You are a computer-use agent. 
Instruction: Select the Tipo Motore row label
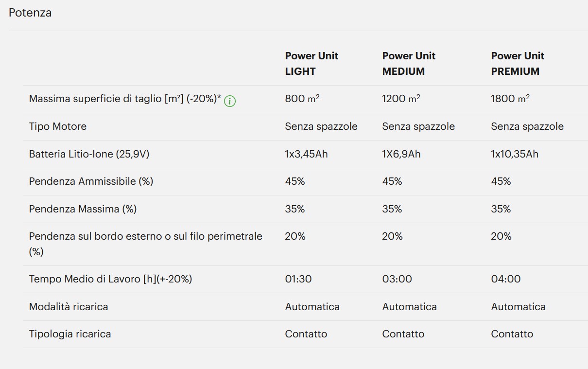point(58,126)
